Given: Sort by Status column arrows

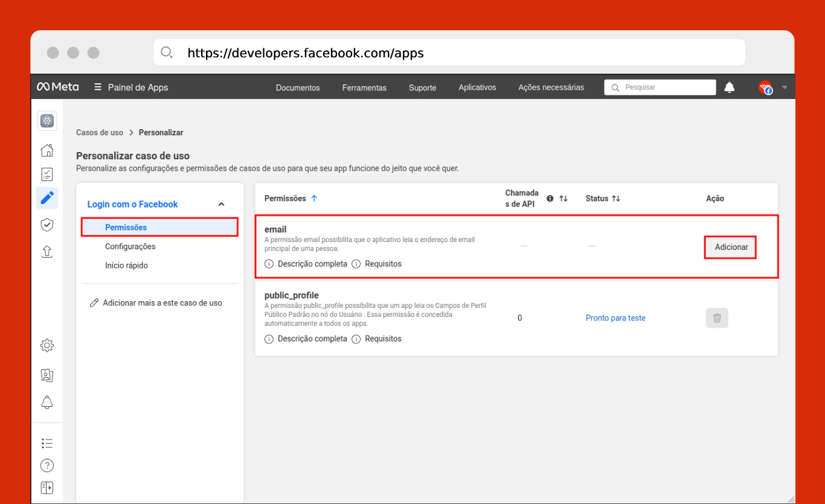Looking at the screenshot, I should click(x=616, y=199).
